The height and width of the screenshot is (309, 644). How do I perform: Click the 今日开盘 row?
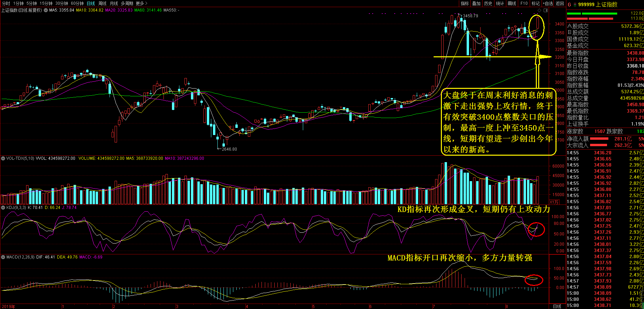click(x=605, y=59)
